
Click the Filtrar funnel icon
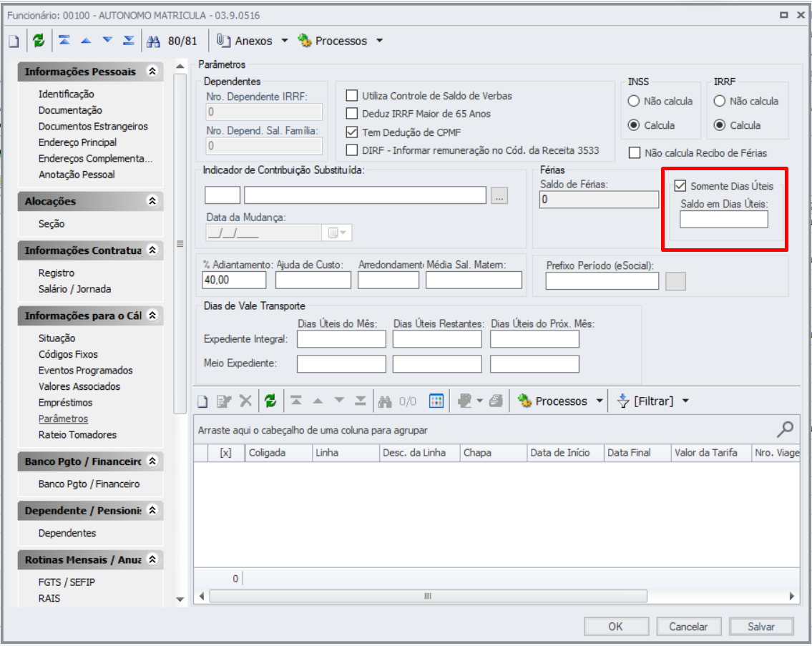coord(623,401)
